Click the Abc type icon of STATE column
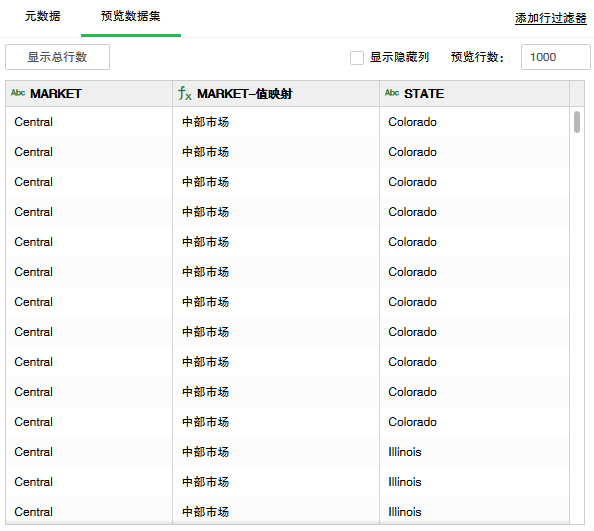This screenshot has width=594, height=531. [392, 93]
